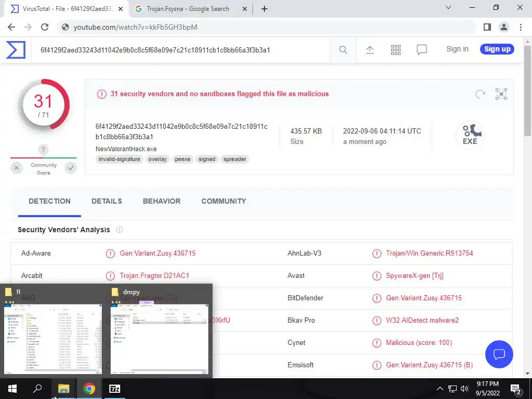Click the spreader tag
Screen dimensions: 532x399
coord(235,159)
